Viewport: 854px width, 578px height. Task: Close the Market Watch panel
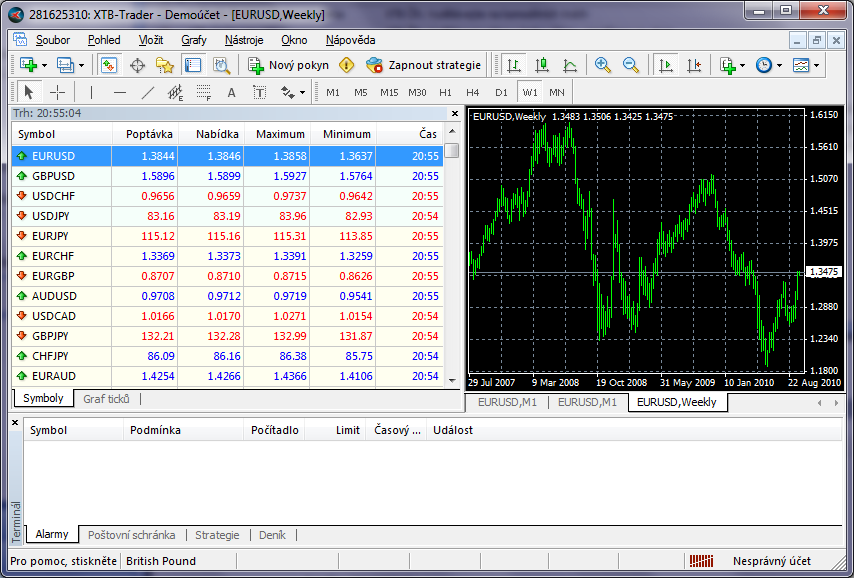(455, 113)
